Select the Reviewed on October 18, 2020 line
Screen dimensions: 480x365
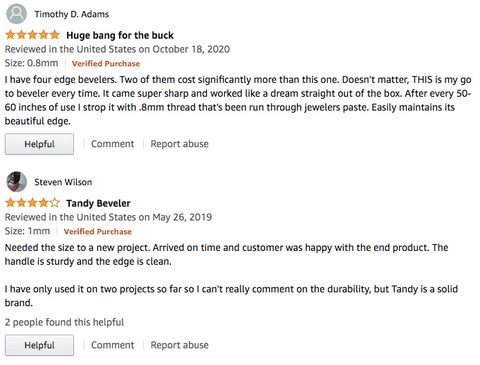[x=117, y=49]
